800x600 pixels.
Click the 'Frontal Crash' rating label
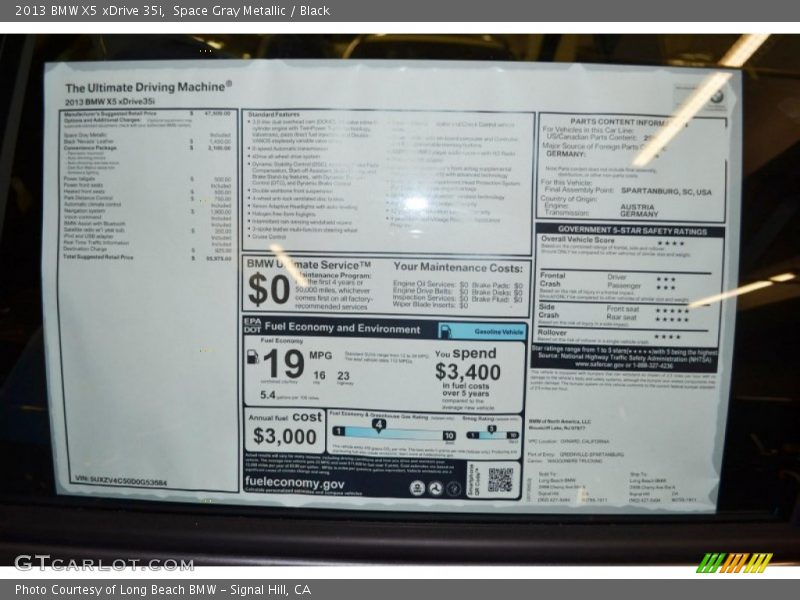[553, 280]
